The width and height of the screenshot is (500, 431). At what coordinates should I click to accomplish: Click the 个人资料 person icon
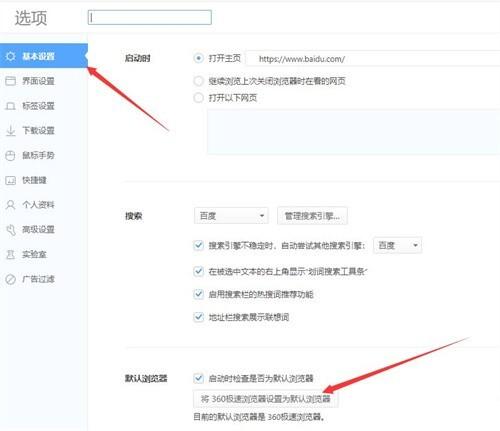coord(10,205)
